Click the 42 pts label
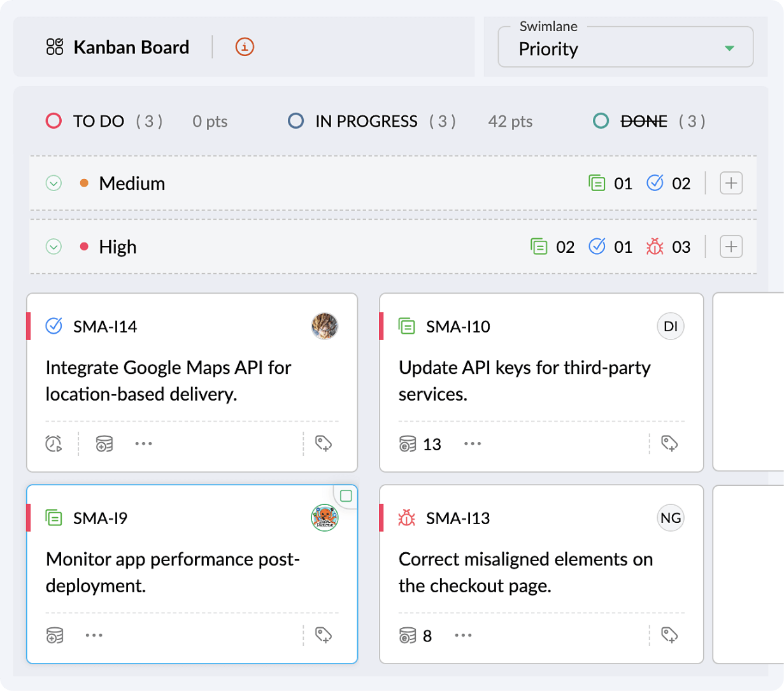Image resolution: width=784 pixels, height=691 pixels. (510, 122)
